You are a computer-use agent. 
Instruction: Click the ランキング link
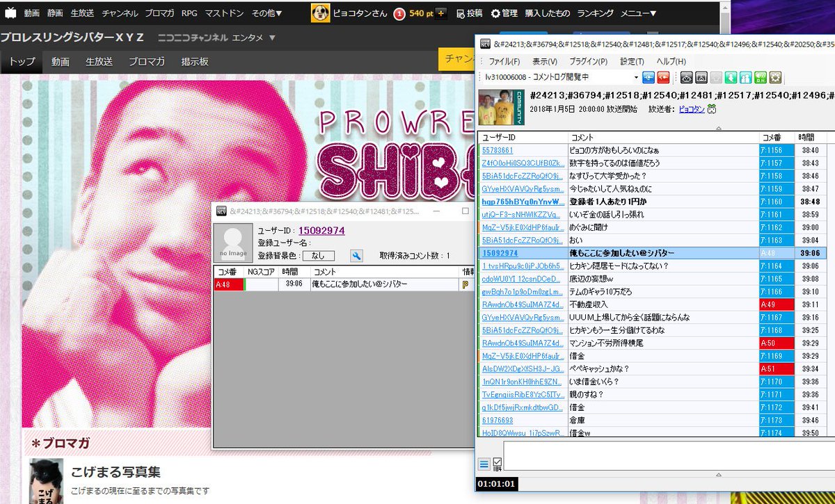pyautogui.click(x=595, y=13)
